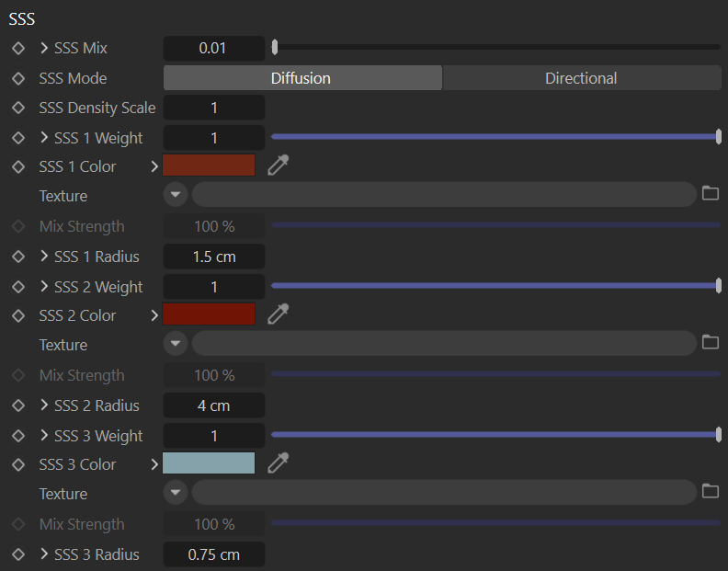
Task: Use the eyedropper for SSS 2 Color
Action: 279,314
